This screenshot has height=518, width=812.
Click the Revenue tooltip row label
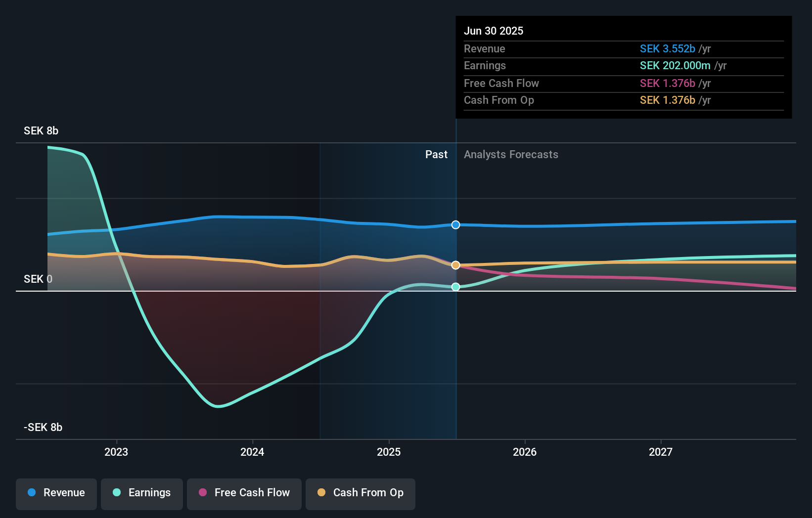pyautogui.click(x=485, y=49)
